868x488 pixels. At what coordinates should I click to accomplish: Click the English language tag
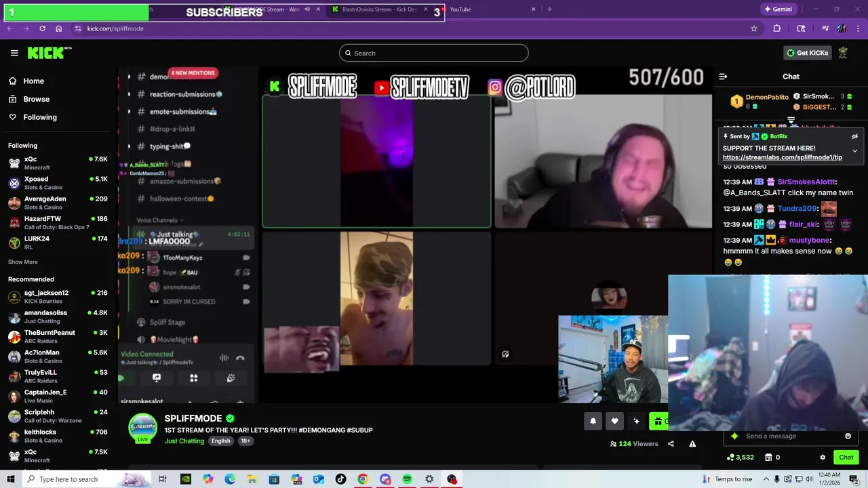(220, 441)
